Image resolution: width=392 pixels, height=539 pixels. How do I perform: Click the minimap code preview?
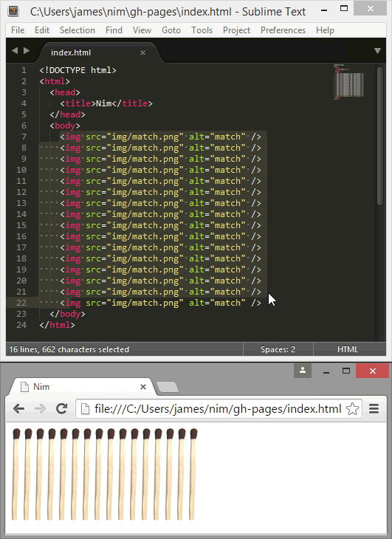point(348,82)
